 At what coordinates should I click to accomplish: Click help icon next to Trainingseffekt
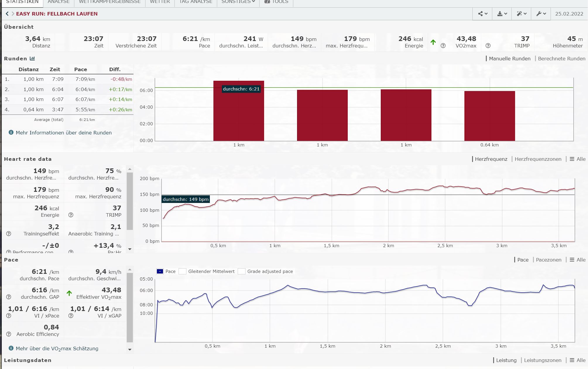[9, 234]
